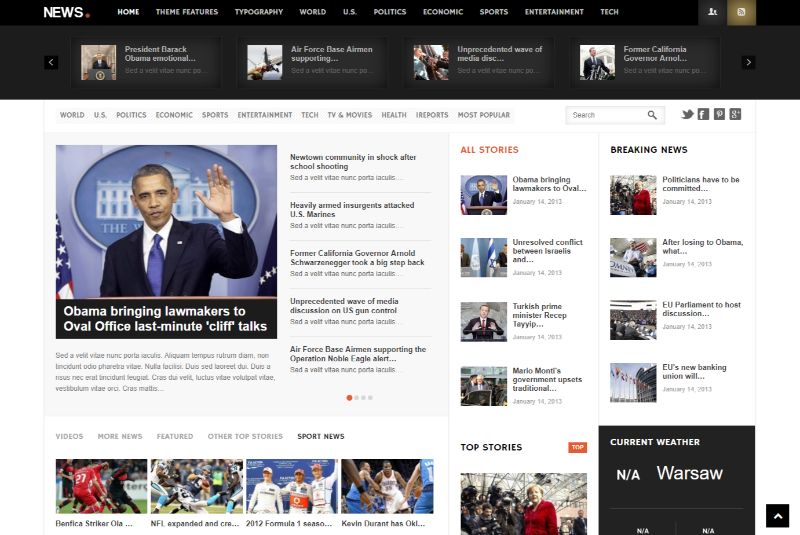The height and width of the screenshot is (535, 800).
Task: Click the orange TOP badge
Action: [x=578, y=447]
